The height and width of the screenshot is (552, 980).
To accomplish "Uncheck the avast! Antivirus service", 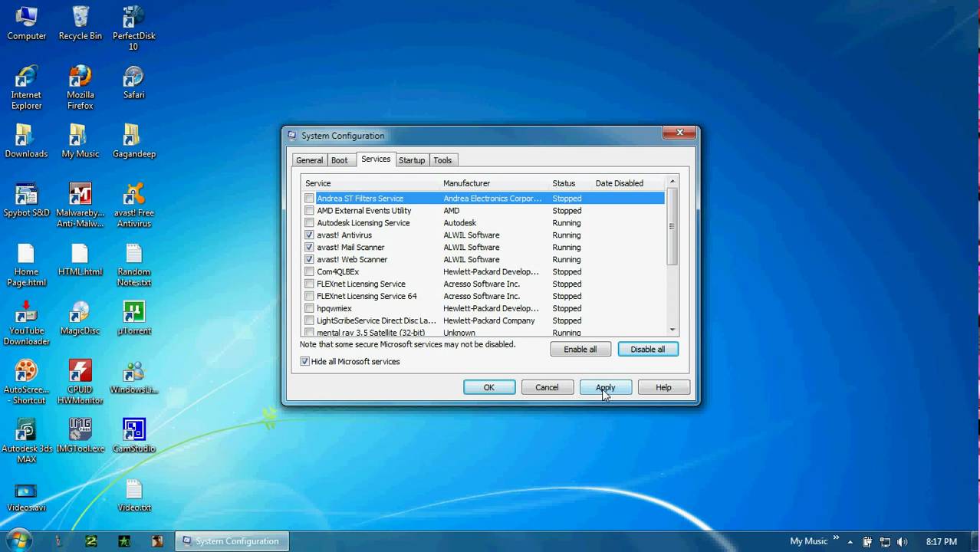I will tap(309, 235).
